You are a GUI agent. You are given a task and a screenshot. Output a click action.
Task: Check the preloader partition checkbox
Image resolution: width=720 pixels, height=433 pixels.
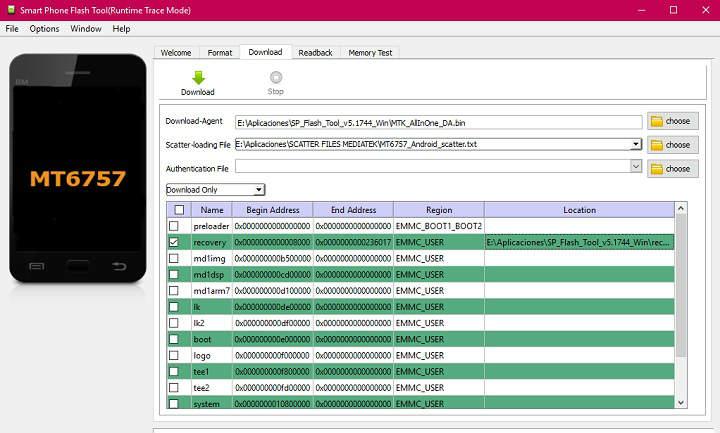174,226
